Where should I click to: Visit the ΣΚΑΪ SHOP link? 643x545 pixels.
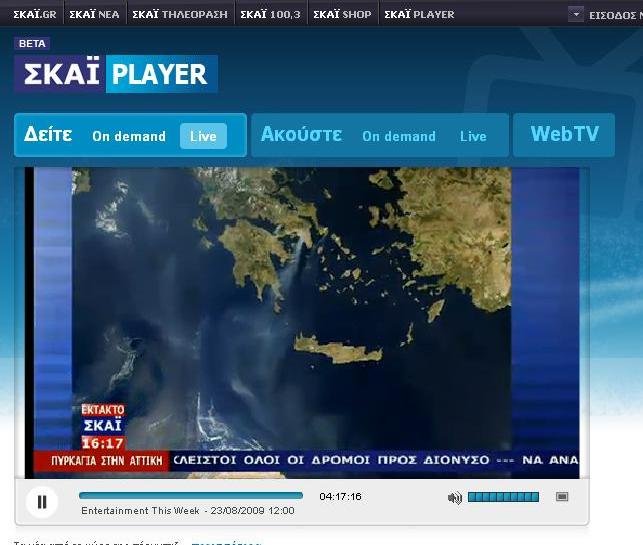tap(342, 14)
